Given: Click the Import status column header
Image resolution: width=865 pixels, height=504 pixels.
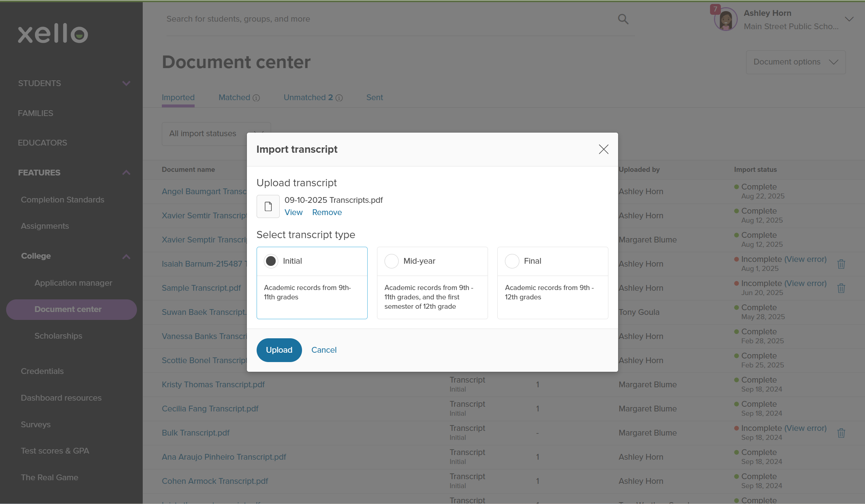Looking at the screenshot, I should pyautogui.click(x=755, y=169).
